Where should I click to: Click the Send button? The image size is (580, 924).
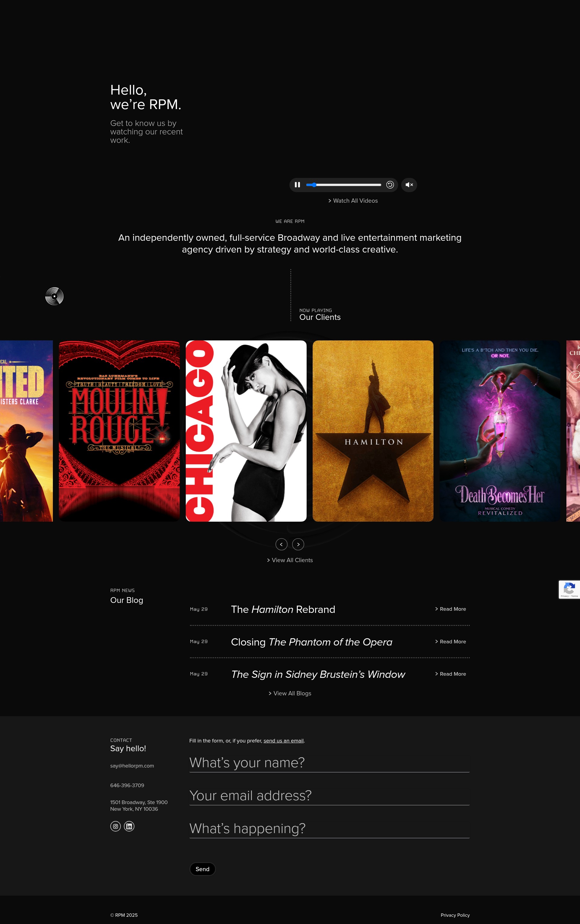[202, 869]
